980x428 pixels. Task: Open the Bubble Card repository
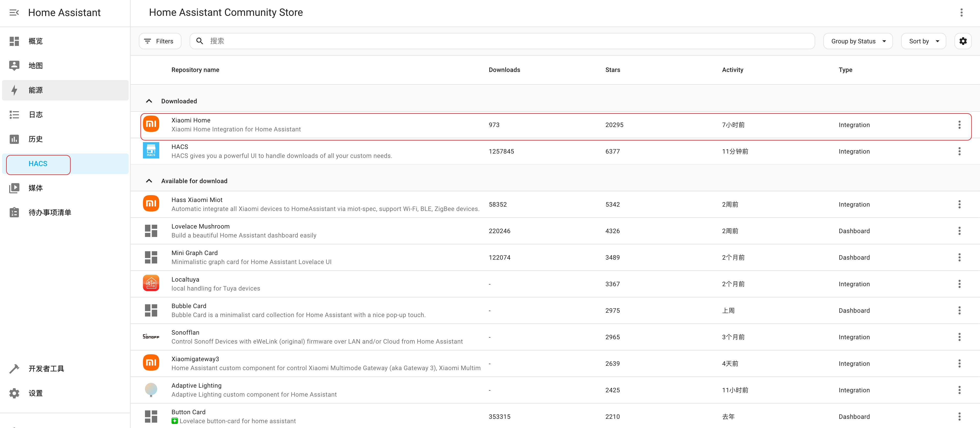click(x=555, y=311)
